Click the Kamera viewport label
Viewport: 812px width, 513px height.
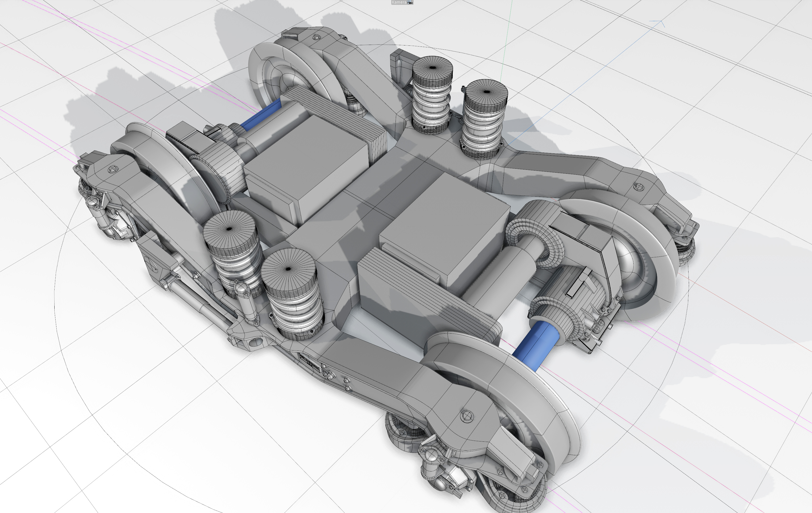point(399,2)
